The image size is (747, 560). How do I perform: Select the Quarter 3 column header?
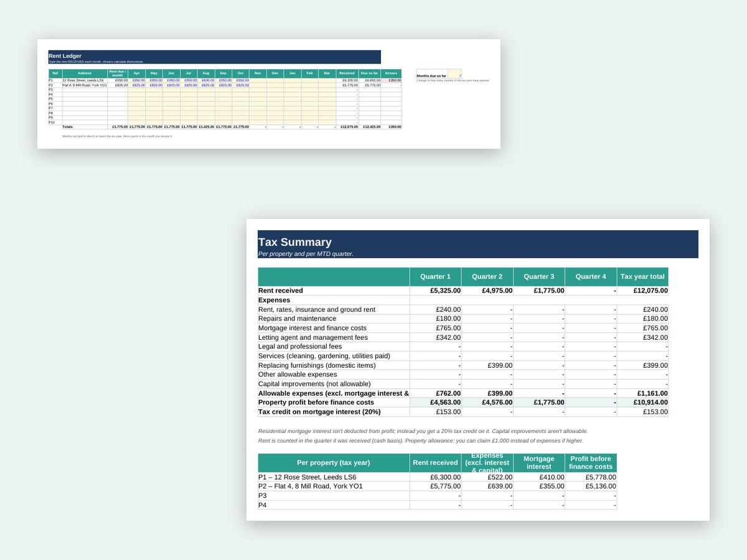539,277
